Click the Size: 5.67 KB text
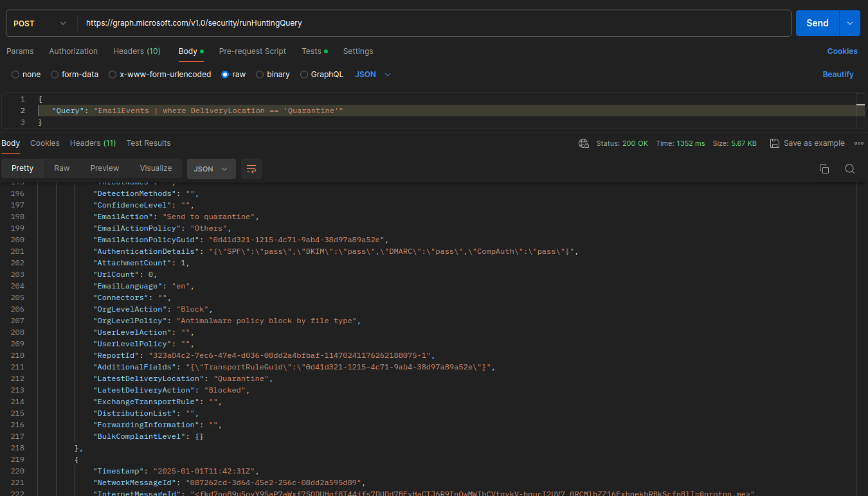Image resolution: width=868 pixels, height=496 pixels. point(734,143)
